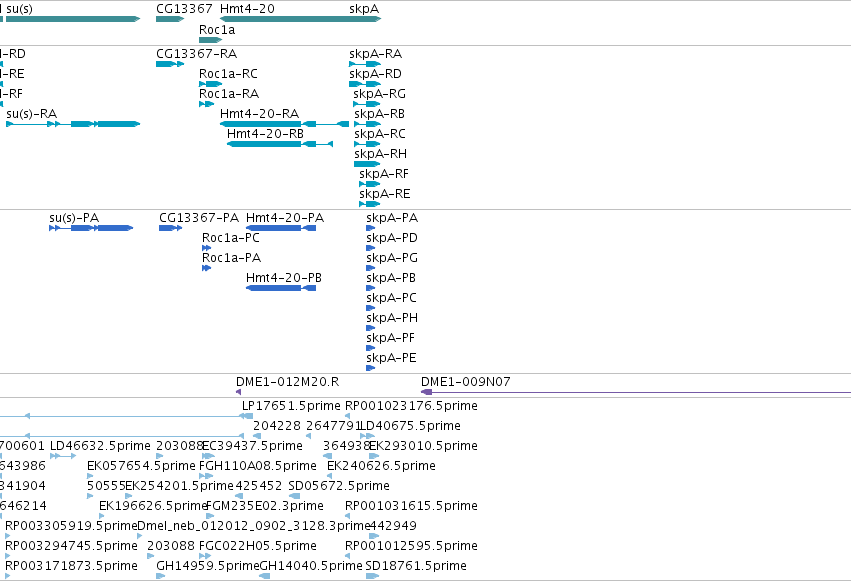The width and height of the screenshot is (851, 581).
Task: Select the Roc1a gene label
Action: click(217, 30)
